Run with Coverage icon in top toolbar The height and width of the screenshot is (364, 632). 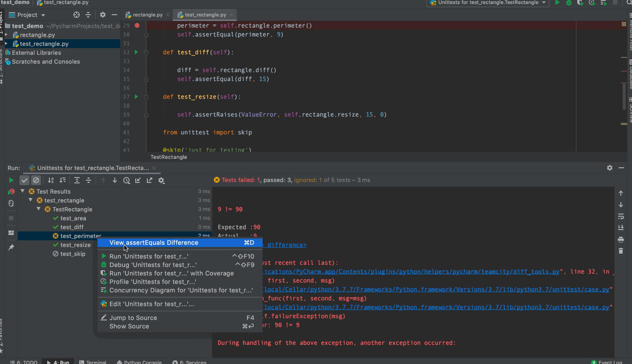coord(580,3)
